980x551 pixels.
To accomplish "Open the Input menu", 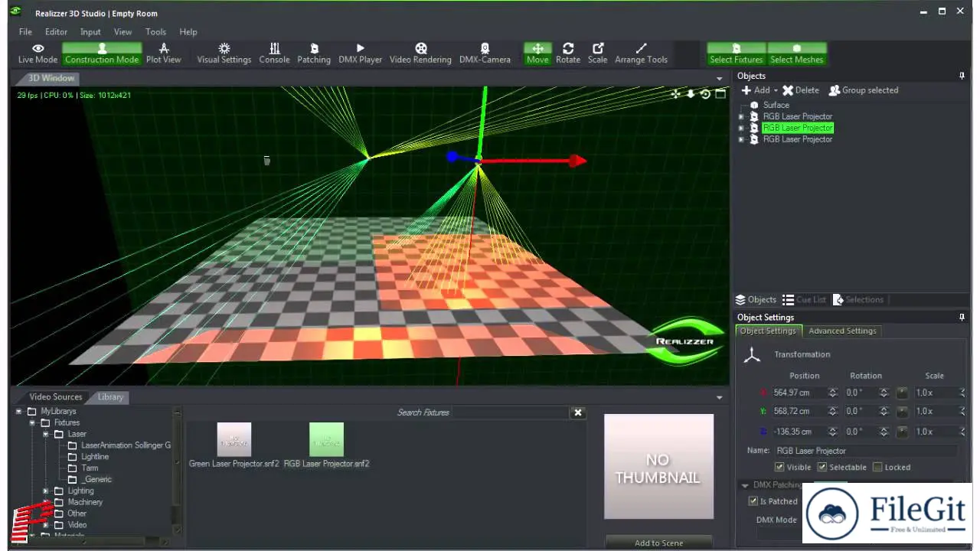I will coord(90,32).
